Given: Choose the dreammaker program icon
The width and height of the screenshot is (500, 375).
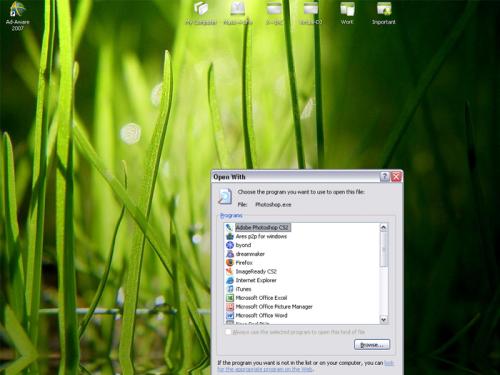Looking at the screenshot, I should (230, 254).
